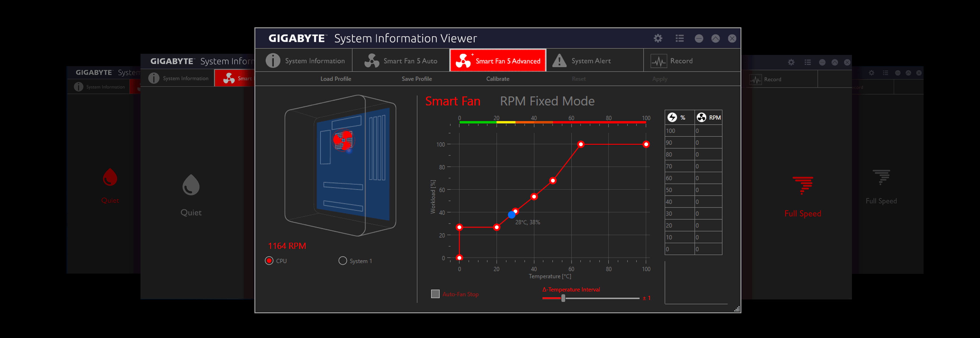Image resolution: width=980 pixels, height=338 pixels.
Task: Click Save Profile
Action: 416,79
